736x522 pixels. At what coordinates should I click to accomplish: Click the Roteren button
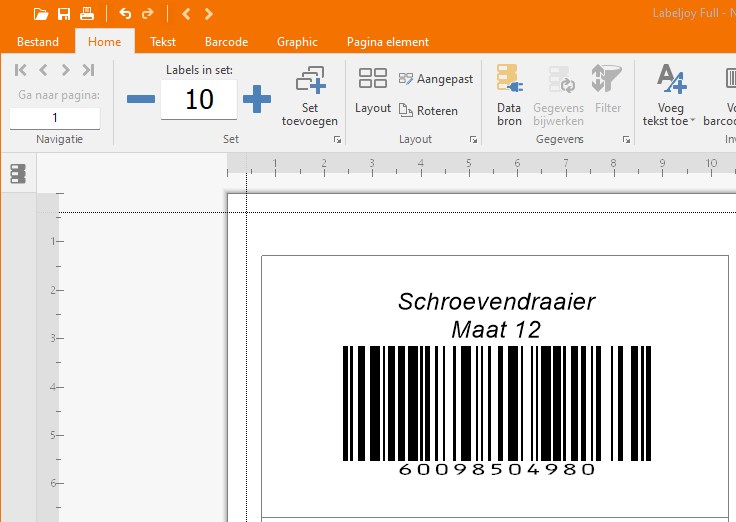(x=428, y=110)
